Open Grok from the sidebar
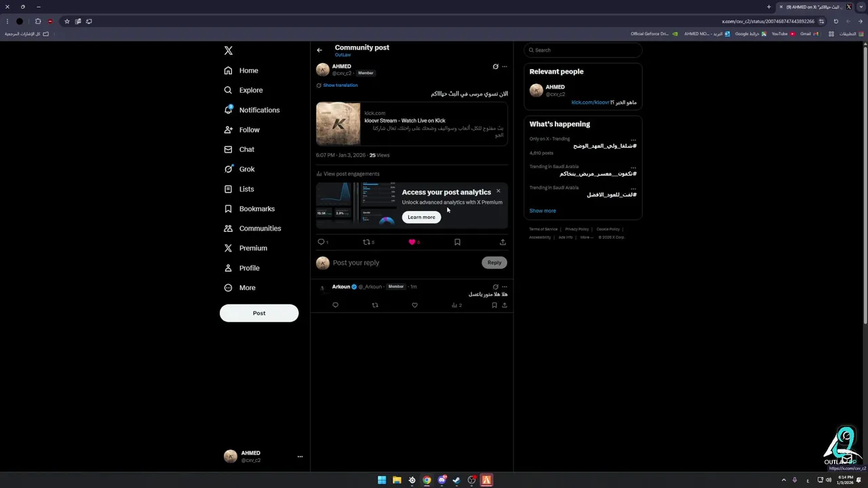 click(239, 169)
